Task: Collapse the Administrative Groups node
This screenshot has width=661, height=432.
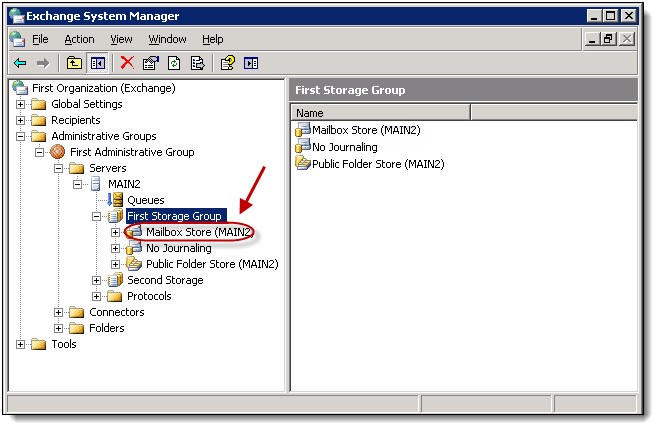Action: pos(20,136)
